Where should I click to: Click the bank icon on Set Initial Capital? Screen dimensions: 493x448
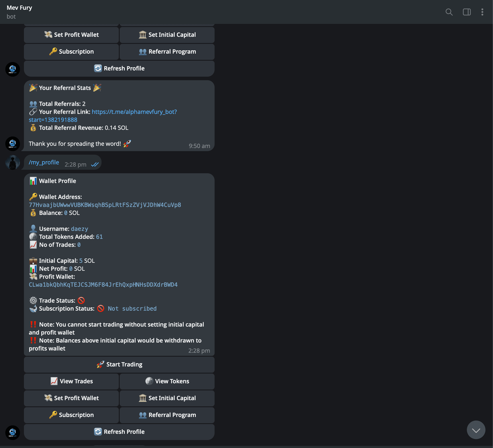click(x=143, y=398)
